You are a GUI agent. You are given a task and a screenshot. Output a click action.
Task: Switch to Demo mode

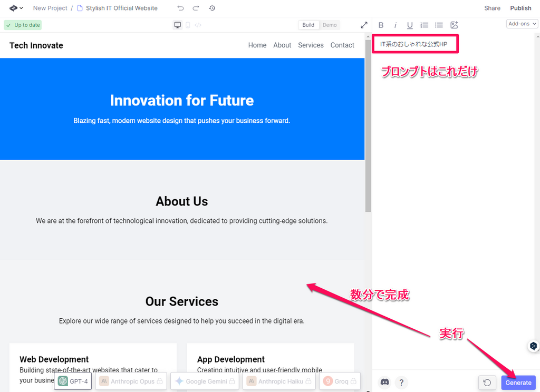pyautogui.click(x=330, y=25)
